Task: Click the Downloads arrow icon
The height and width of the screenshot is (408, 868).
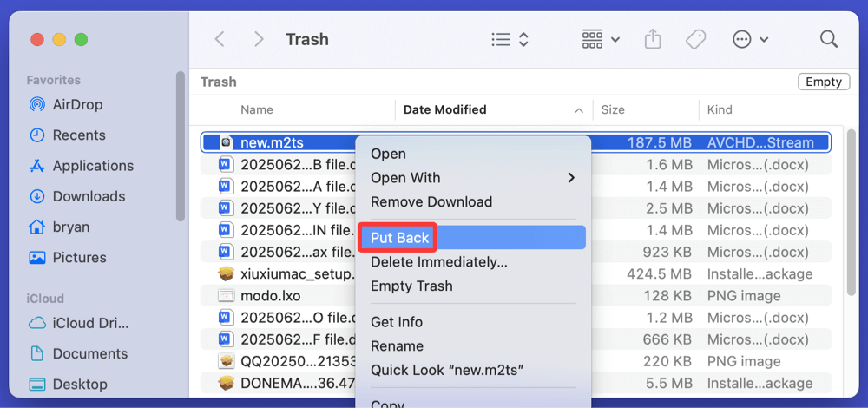Action: [37, 196]
